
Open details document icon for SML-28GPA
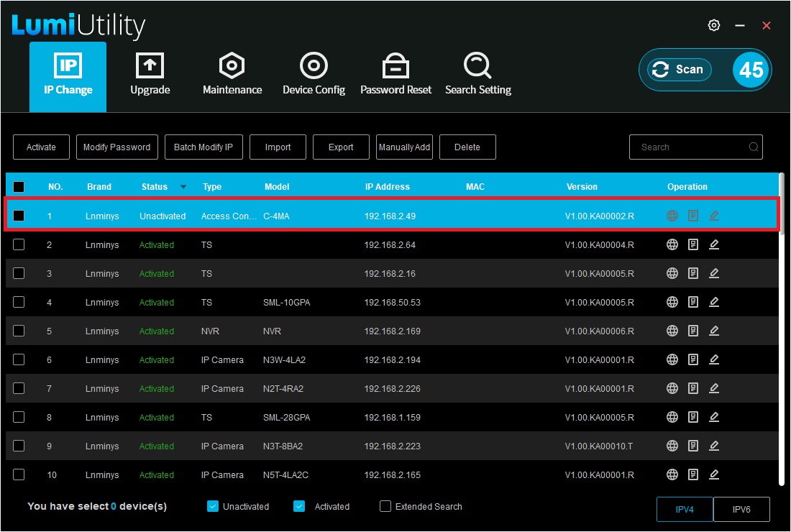pos(693,417)
